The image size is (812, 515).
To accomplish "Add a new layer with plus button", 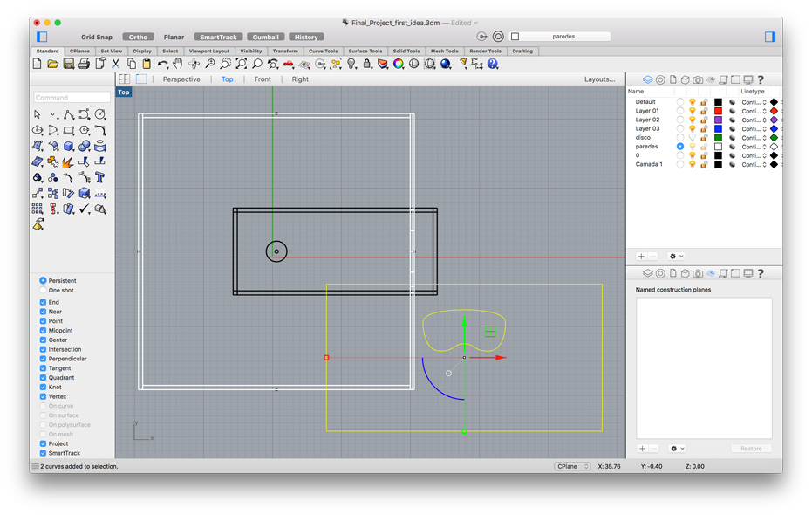I will click(641, 256).
